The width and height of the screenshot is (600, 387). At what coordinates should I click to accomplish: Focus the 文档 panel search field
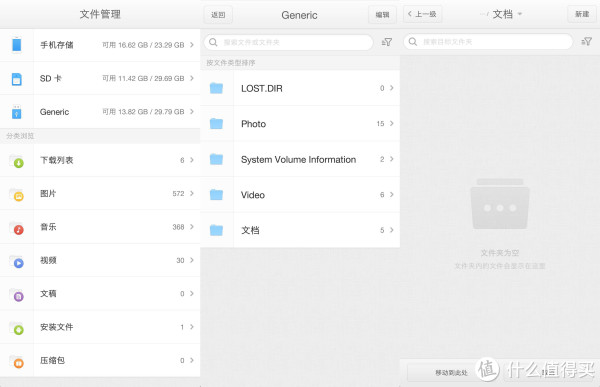pyautogui.click(x=488, y=41)
